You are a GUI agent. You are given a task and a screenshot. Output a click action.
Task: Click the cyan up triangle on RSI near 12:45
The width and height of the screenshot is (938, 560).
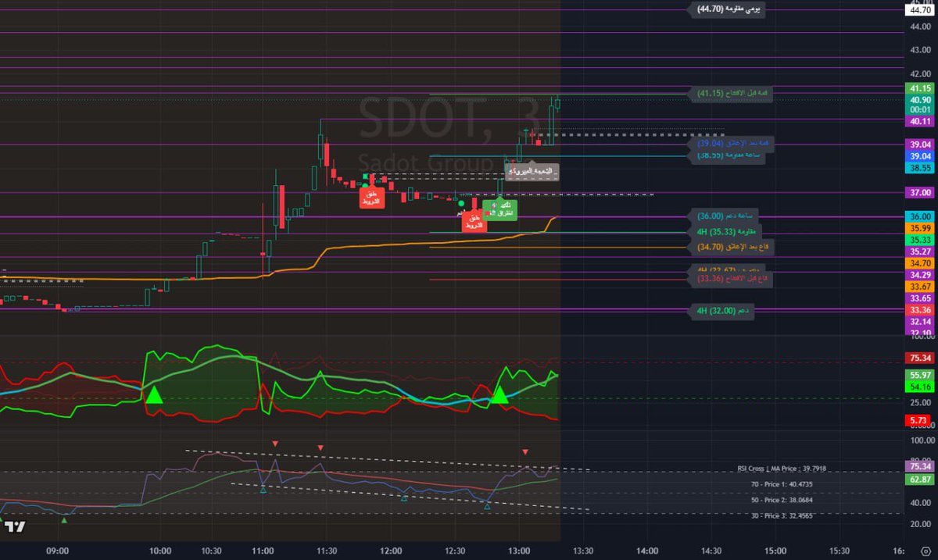tap(487, 507)
